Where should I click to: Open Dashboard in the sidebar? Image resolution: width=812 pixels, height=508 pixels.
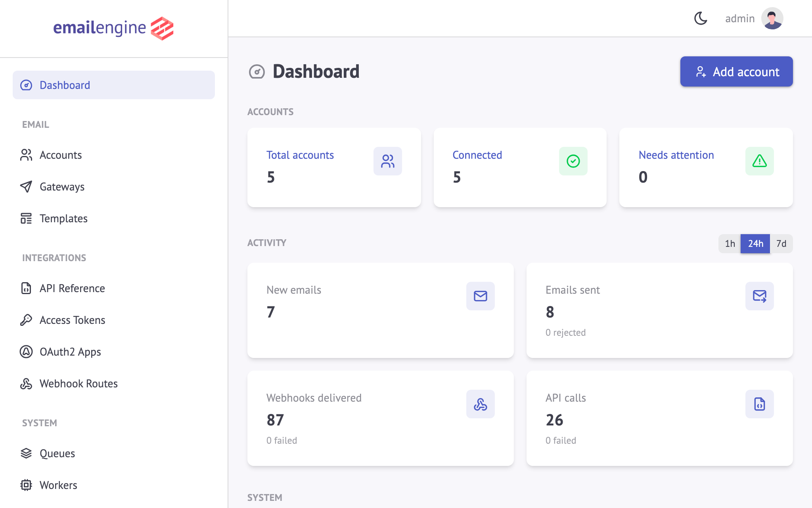click(x=114, y=85)
